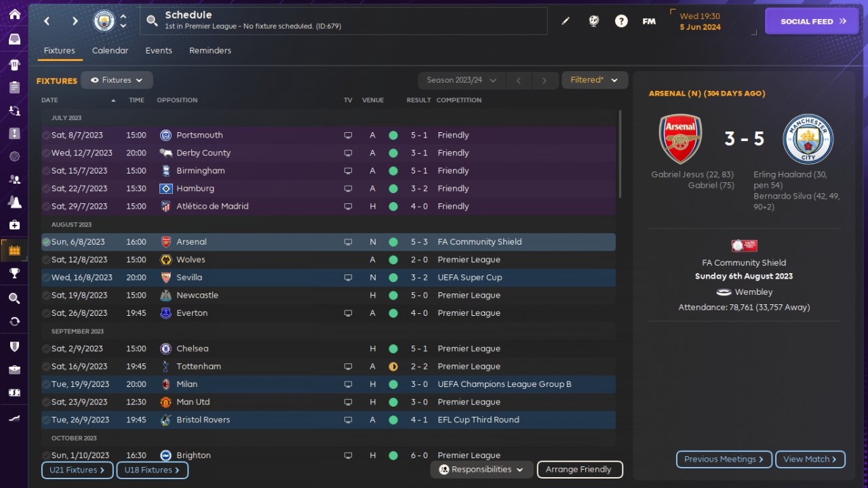The width and height of the screenshot is (868, 488).
Task: Click the fixtures list vertical scrollbar
Action: click(x=620, y=156)
